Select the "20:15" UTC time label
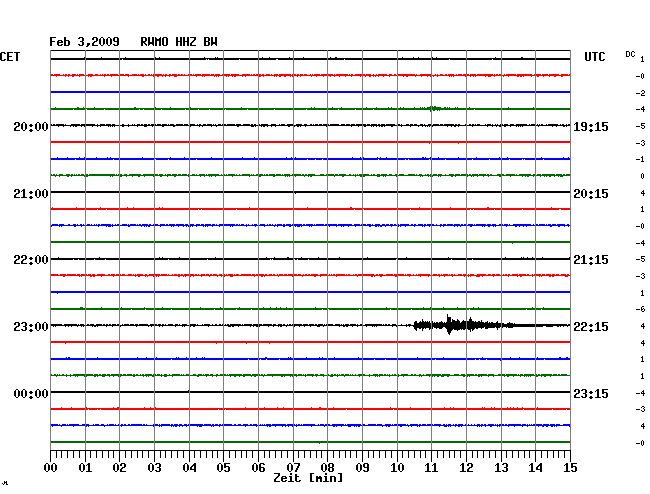The width and height of the screenshot is (650, 494). 591,194
